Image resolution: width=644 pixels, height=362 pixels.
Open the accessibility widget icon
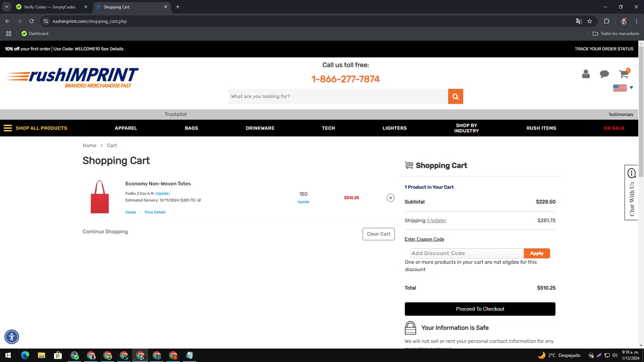[x=12, y=337]
